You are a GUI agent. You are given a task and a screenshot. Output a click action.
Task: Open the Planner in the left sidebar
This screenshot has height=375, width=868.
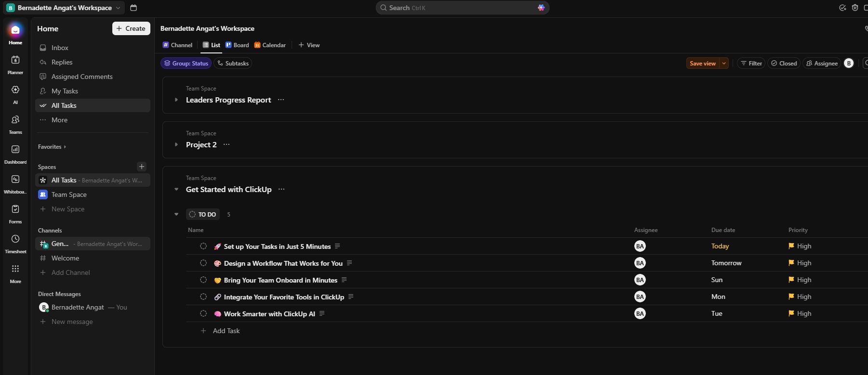tap(15, 64)
